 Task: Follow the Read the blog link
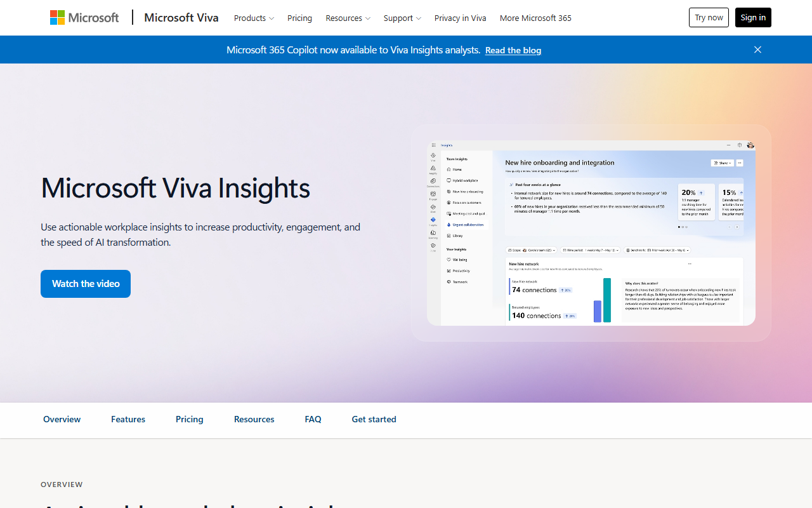click(513, 50)
